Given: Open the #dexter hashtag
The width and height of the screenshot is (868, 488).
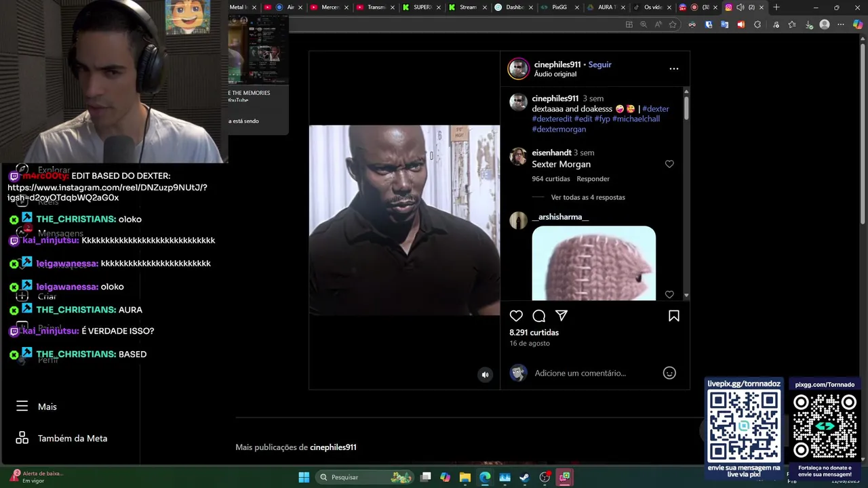Looking at the screenshot, I should (x=656, y=108).
